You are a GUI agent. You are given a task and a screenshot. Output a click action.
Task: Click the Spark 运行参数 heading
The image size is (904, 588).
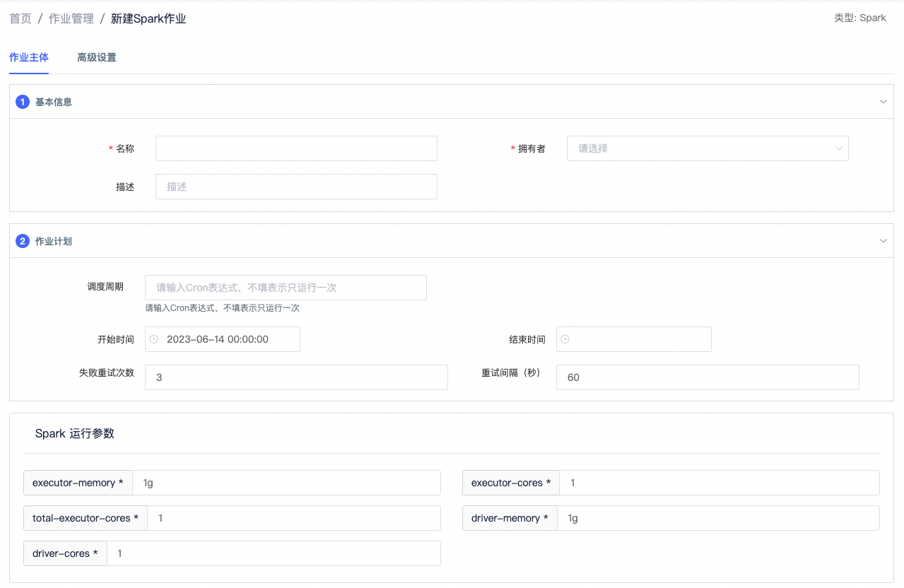click(x=75, y=433)
